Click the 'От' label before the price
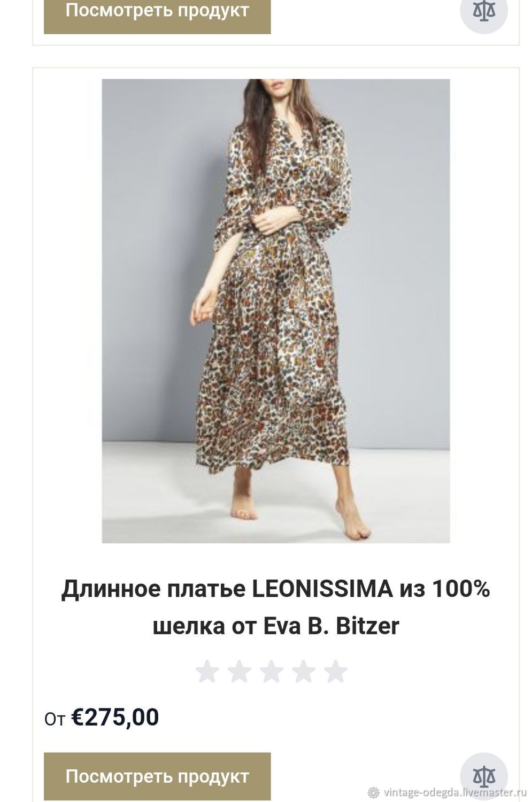Screen dimensions: 532x802 coord(55,720)
